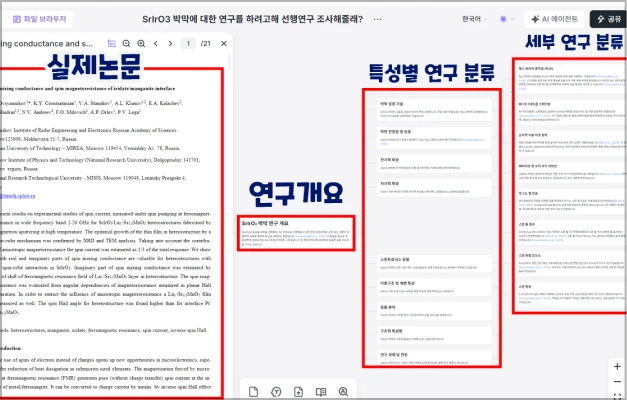627x400 pixels.
Task: Select the 스핀 혼합 전도도 detail node
Action: [x=571, y=263]
